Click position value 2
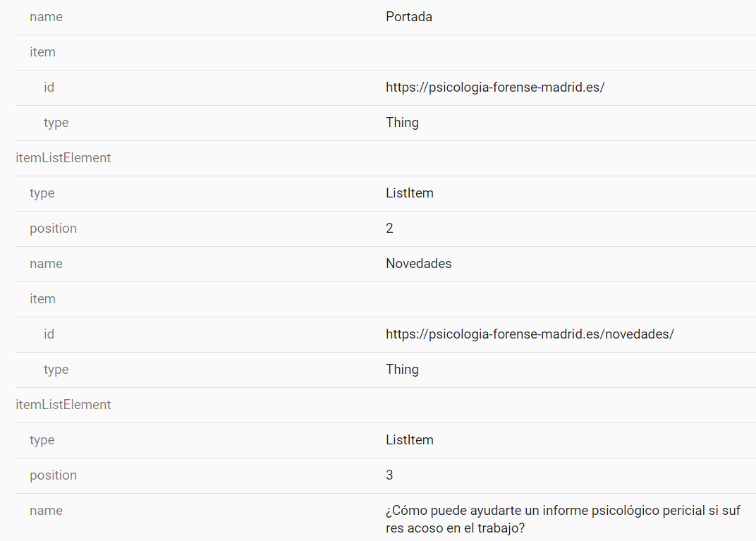Image resolution: width=756 pixels, height=541 pixels. [x=389, y=228]
